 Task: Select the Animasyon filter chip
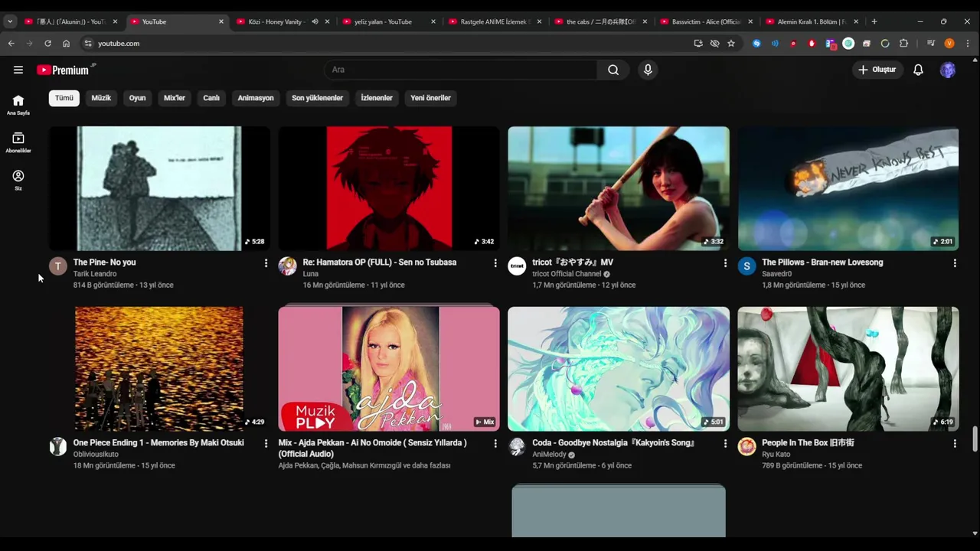[x=256, y=98]
